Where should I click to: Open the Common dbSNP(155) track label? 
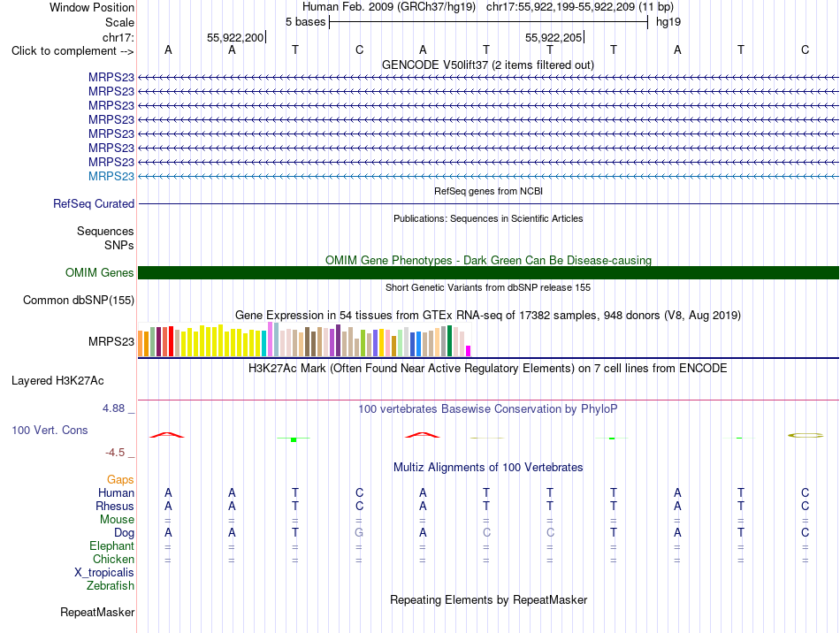(x=79, y=300)
